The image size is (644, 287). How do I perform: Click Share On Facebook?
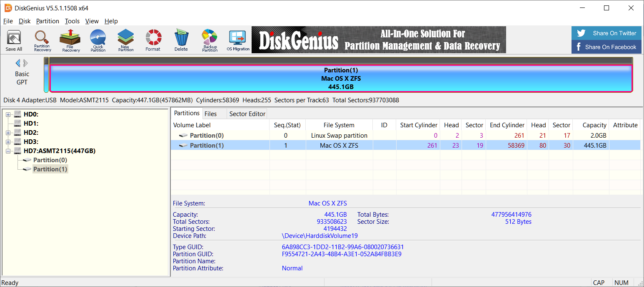[x=606, y=47]
